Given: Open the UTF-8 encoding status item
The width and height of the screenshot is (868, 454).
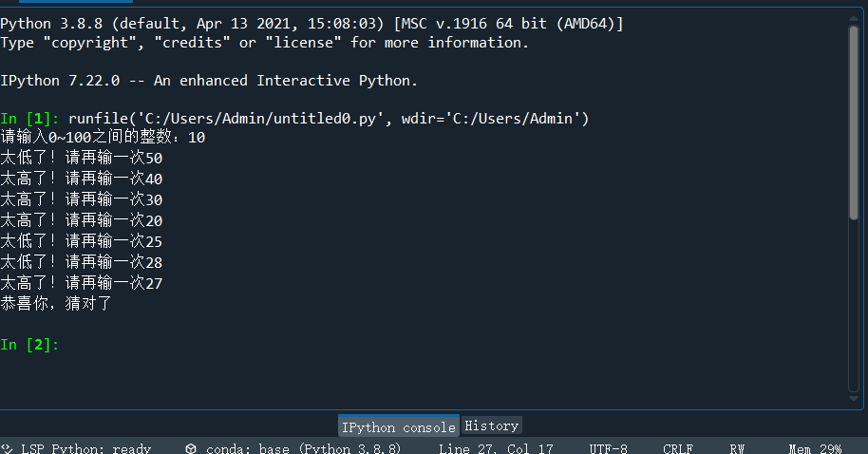Looking at the screenshot, I should (x=608, y=448).
